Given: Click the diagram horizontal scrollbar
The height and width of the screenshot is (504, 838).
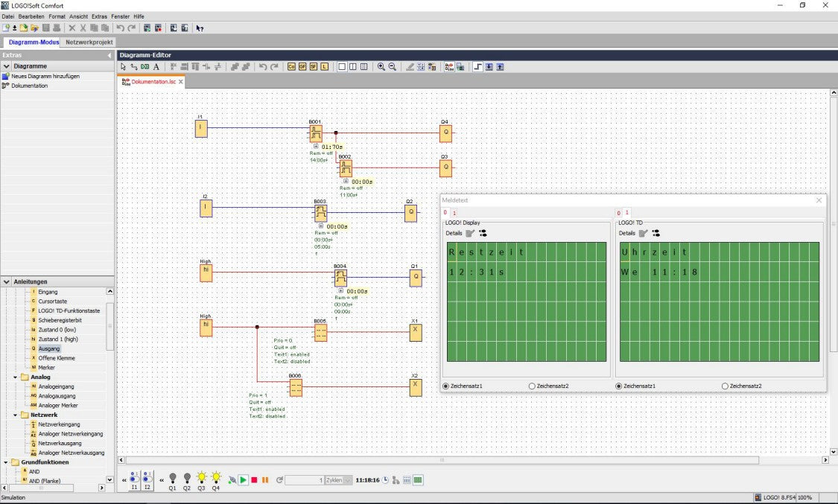Looking at the screenshot, I should click(x=442, y=459).
